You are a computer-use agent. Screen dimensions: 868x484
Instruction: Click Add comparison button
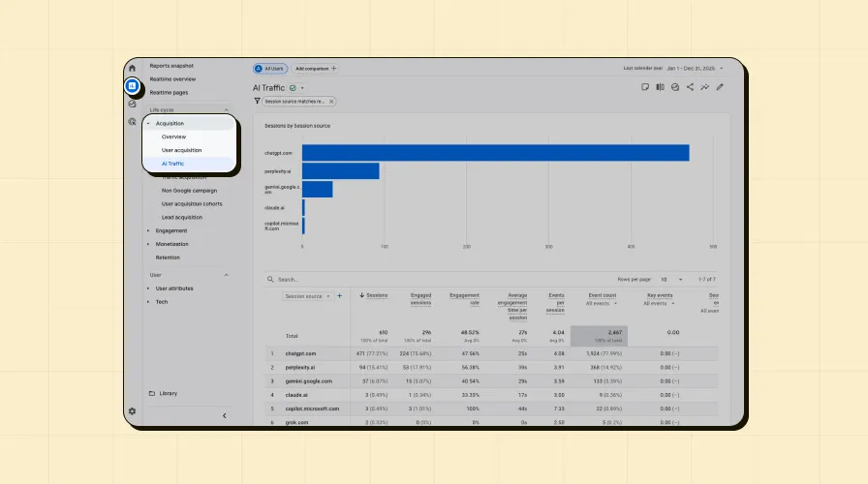pos(315,69)
